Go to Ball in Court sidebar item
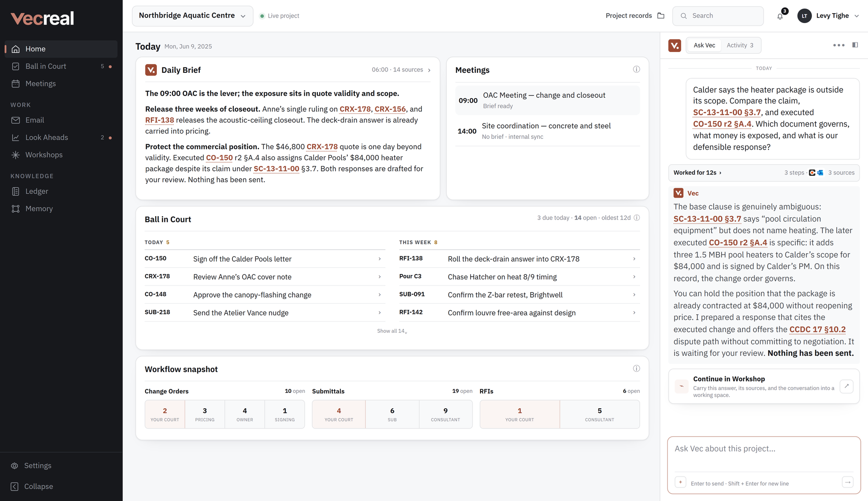Viewport: 868px width, 501px height. pyautogui.click(x=61, y=66)
